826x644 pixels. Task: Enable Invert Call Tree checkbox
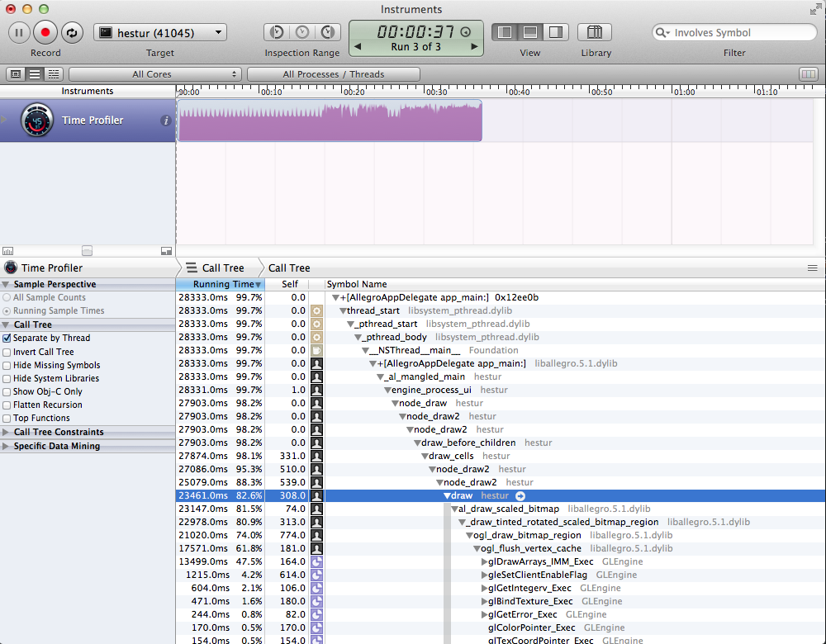[x=7, y=352]
